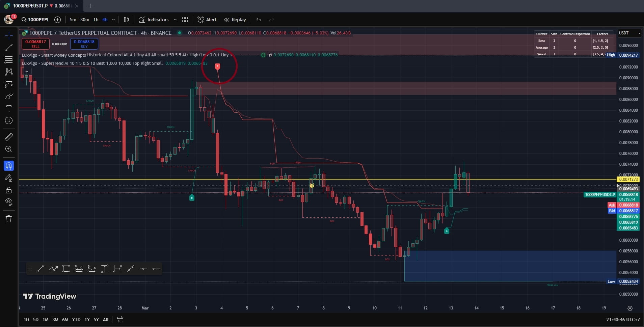Undo the last chart action
The height and width of the screenshot is (327, 644).
coord(259,20)
